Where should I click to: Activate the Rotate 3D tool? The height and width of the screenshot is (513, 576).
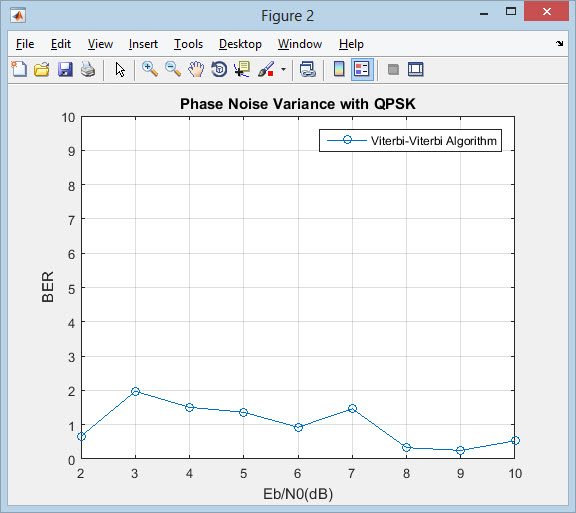pos(219,69)
